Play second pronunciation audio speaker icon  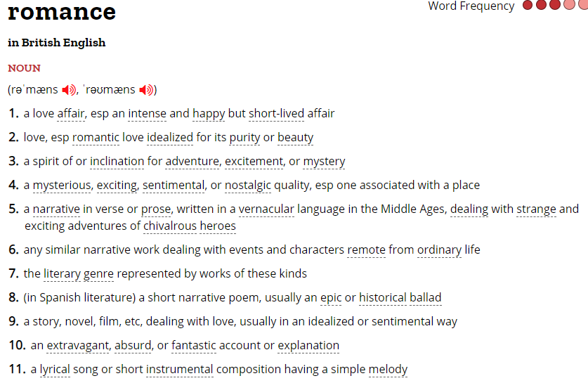pyautogui.click(x=146, y=90)
